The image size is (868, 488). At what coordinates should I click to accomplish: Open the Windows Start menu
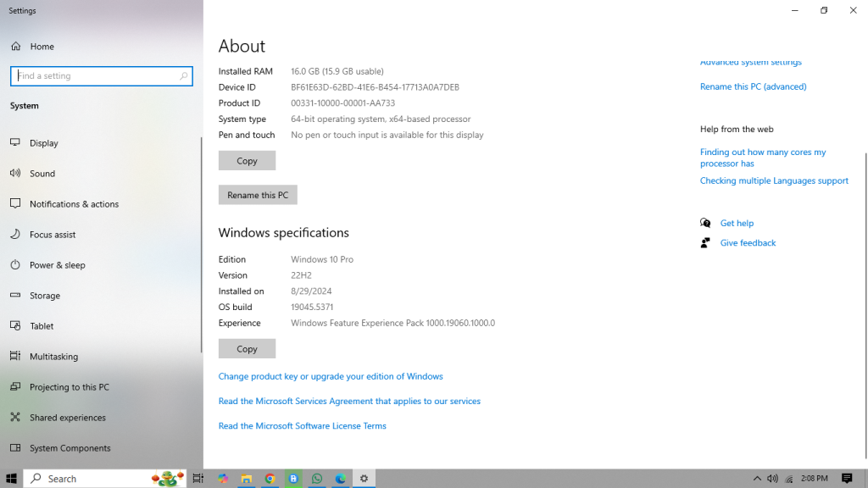click(11, 479)
